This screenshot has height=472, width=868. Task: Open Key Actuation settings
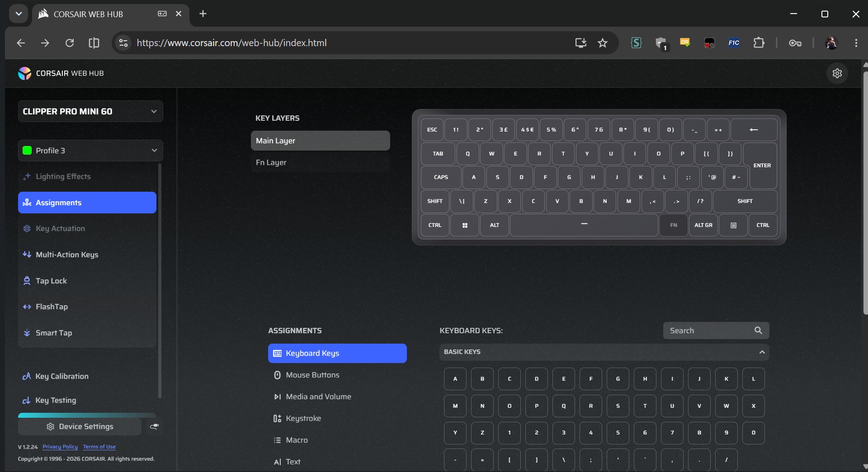87,229
